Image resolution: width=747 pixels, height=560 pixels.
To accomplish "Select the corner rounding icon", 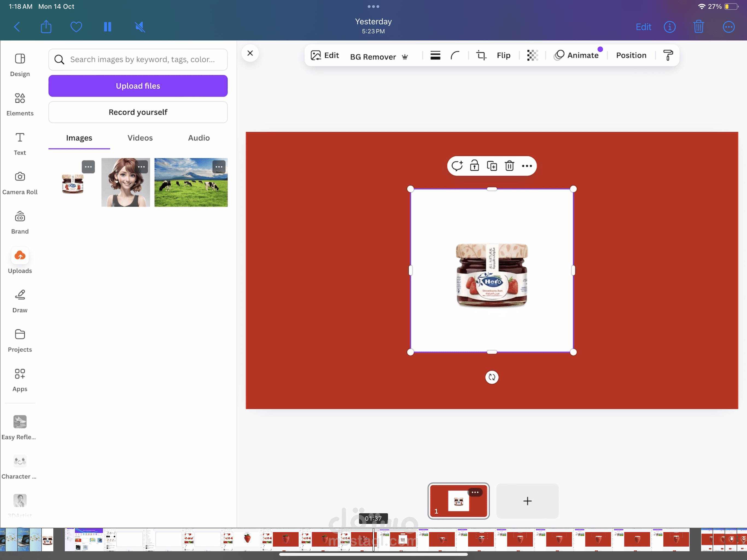I will pyautogui.click(x=455, y=56).
